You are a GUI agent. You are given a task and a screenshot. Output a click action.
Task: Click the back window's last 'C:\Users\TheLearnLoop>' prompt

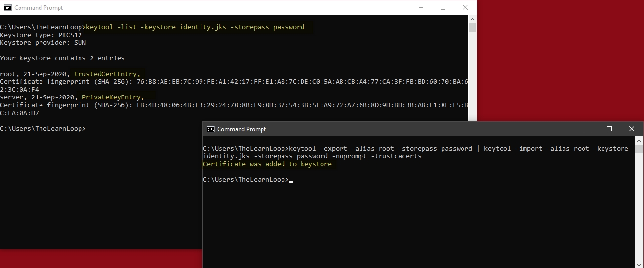tap(43, 128)
